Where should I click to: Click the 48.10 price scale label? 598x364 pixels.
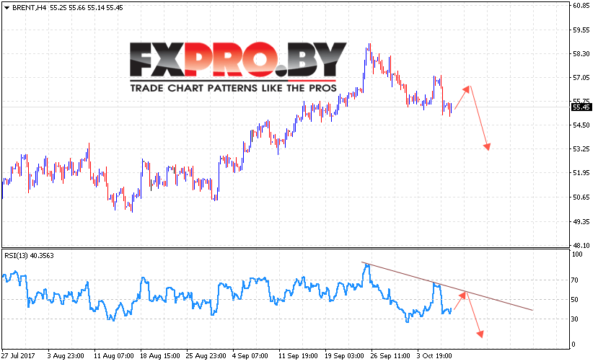(x=581, y=246)
